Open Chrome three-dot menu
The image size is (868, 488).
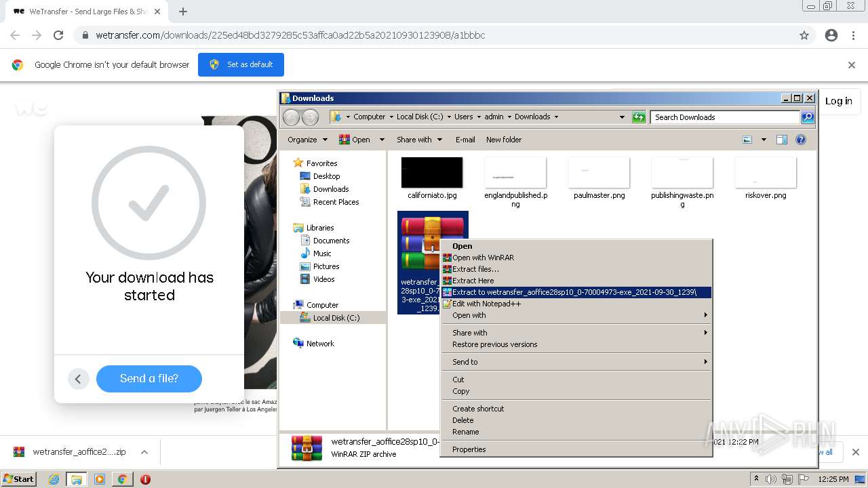(853, 35)
